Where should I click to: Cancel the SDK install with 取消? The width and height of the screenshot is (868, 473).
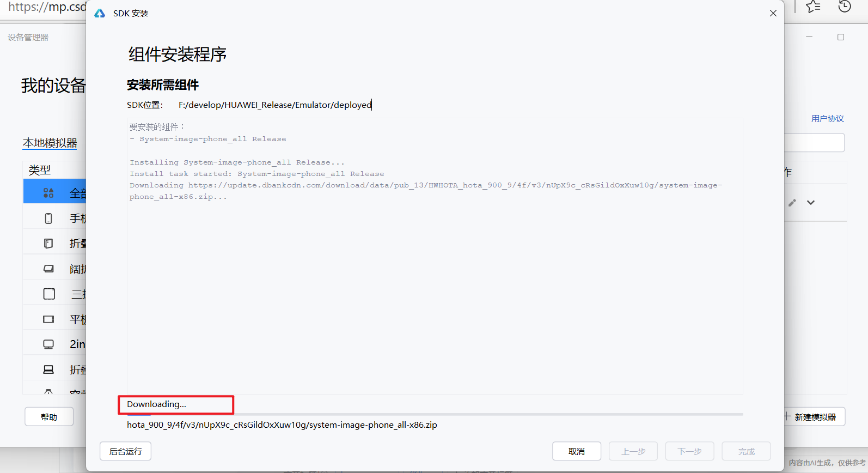point(577,451)
